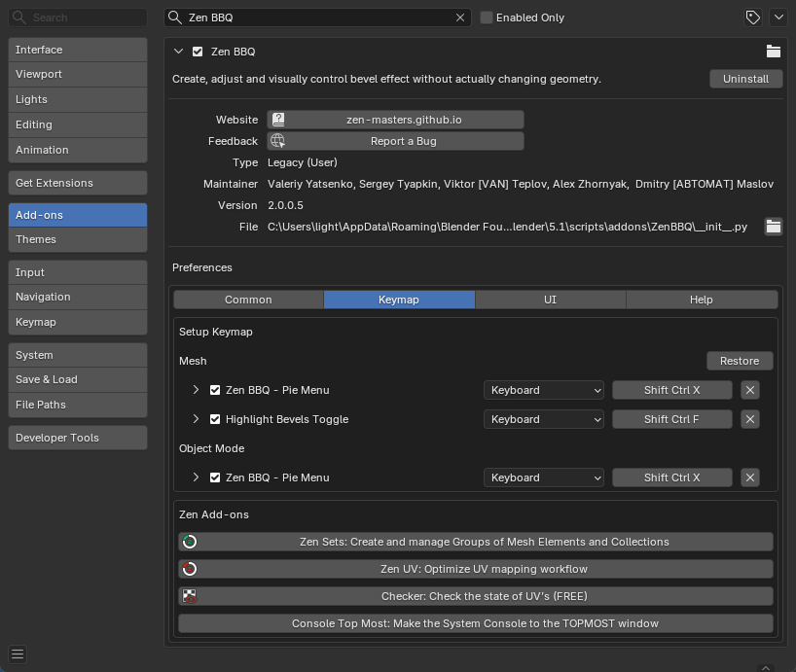Open the Navigation preferences section

pos(78,297)
